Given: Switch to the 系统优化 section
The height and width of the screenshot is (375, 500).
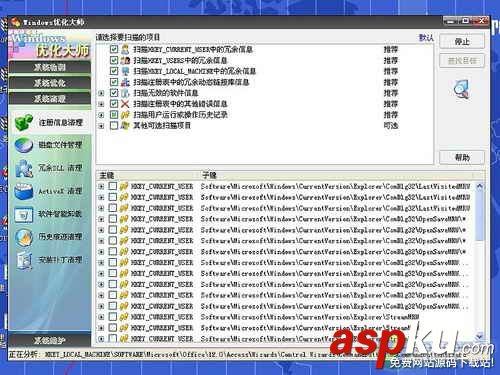Looking at the screenshot, I should (x=50, y=83).
